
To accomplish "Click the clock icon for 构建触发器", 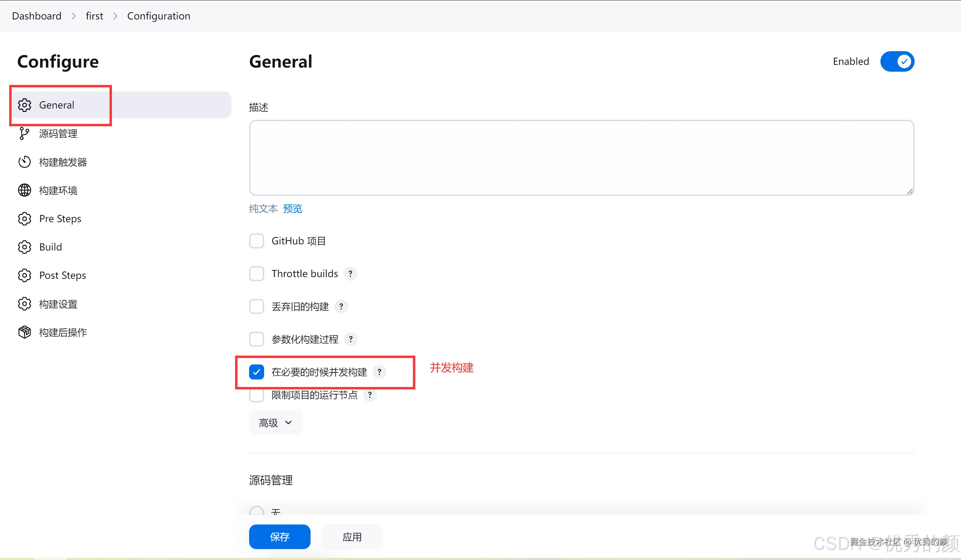I will 25,162.
